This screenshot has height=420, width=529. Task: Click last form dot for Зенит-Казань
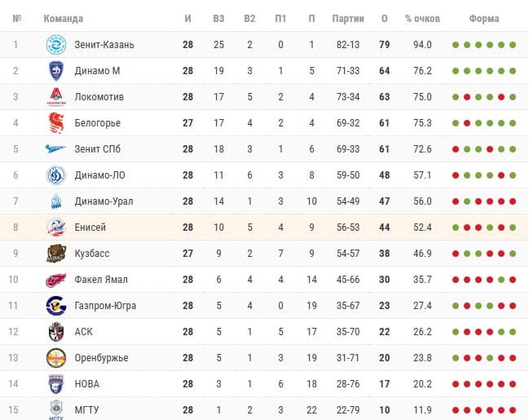(x=513, y=45)
